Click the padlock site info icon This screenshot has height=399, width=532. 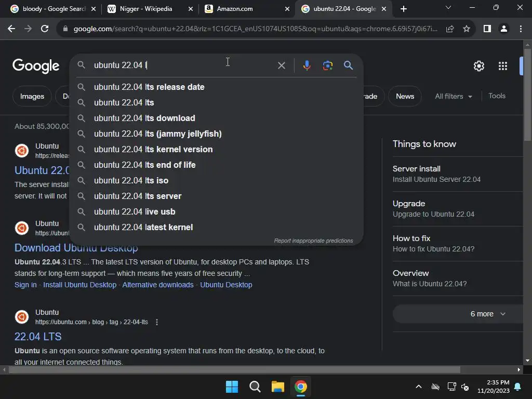[x=65, y=29]
